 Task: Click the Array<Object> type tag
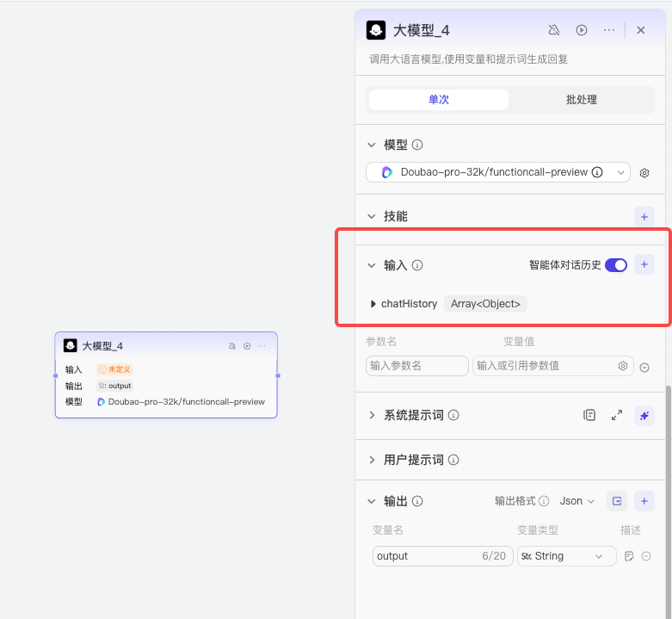485,304
